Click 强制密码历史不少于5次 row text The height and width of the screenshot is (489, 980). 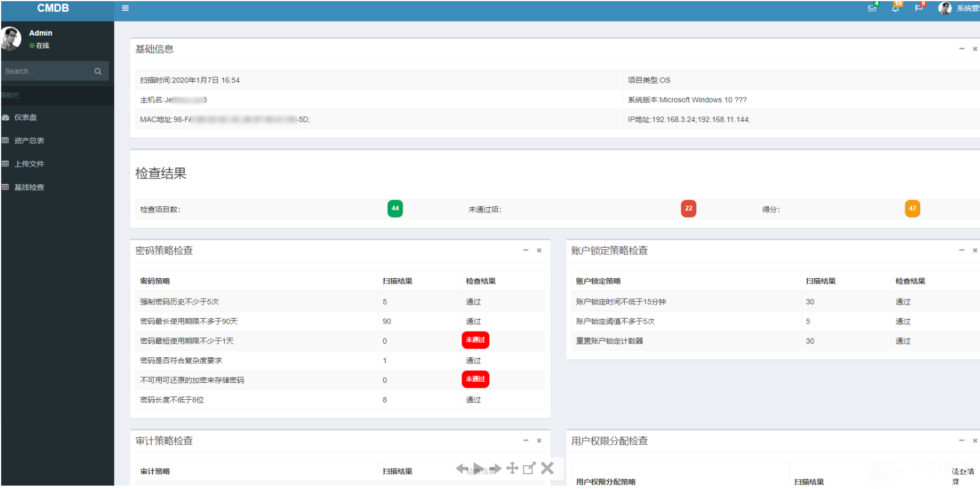[180, 302]
